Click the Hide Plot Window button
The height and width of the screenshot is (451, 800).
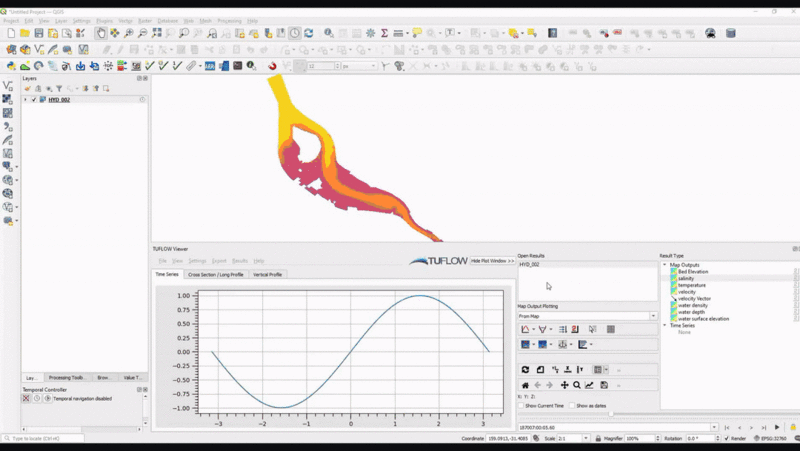(492, 260)
